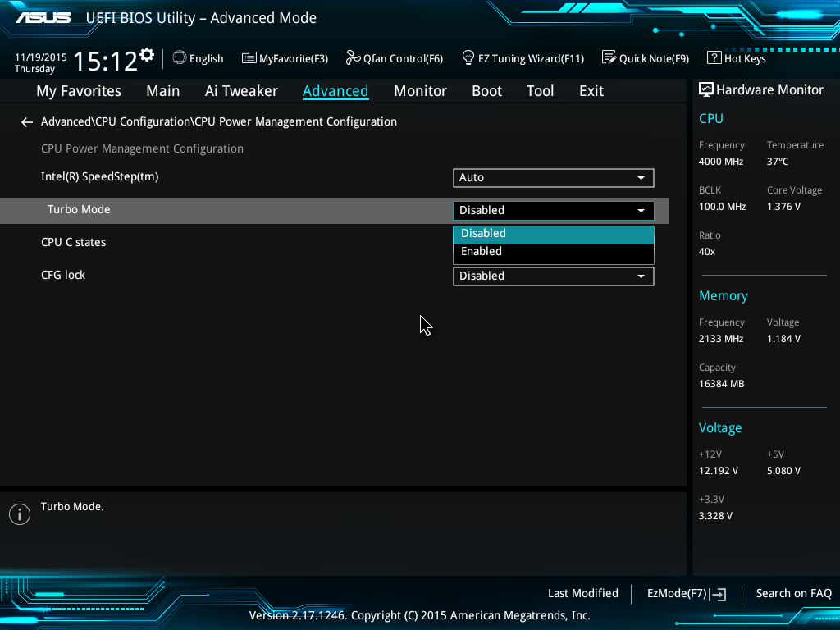Click the globe language icon
This screenshot has width=840, height=630.
point(180,57)
